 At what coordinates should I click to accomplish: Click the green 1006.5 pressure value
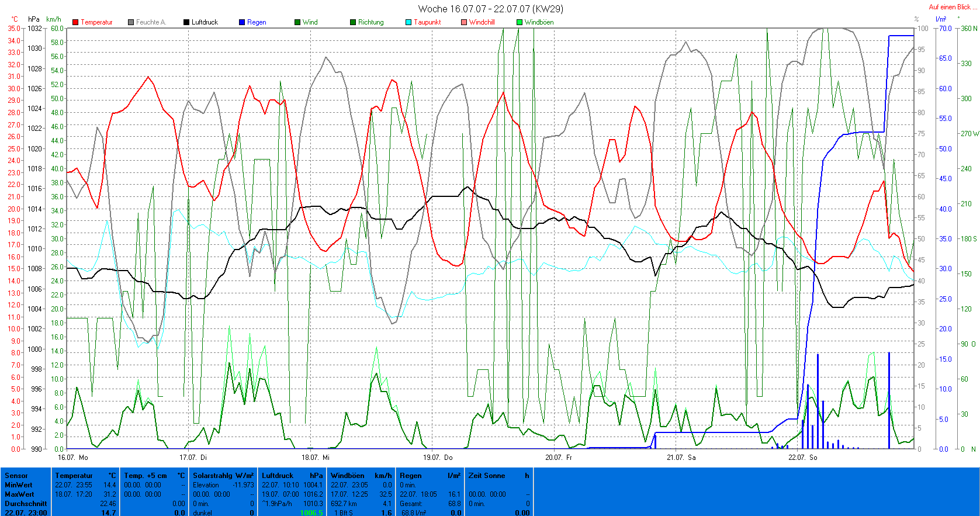click(x=311, y=512)
